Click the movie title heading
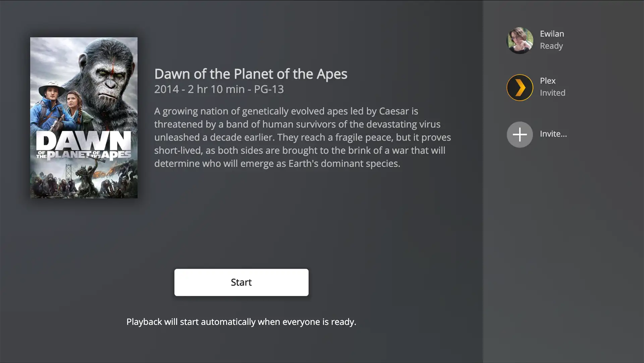Screen dimensions: 644x363 pyautogui.click(x=251, y=74)
